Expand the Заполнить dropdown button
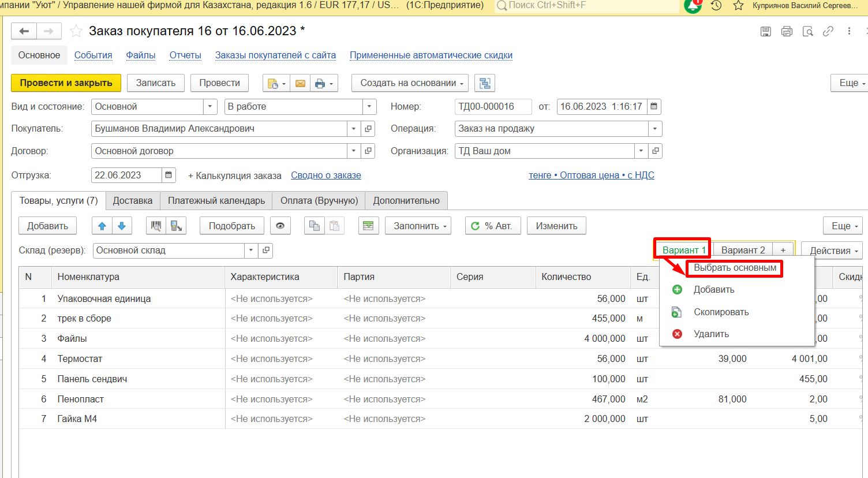This screenshot has width=868, height=478. [418, 226]
